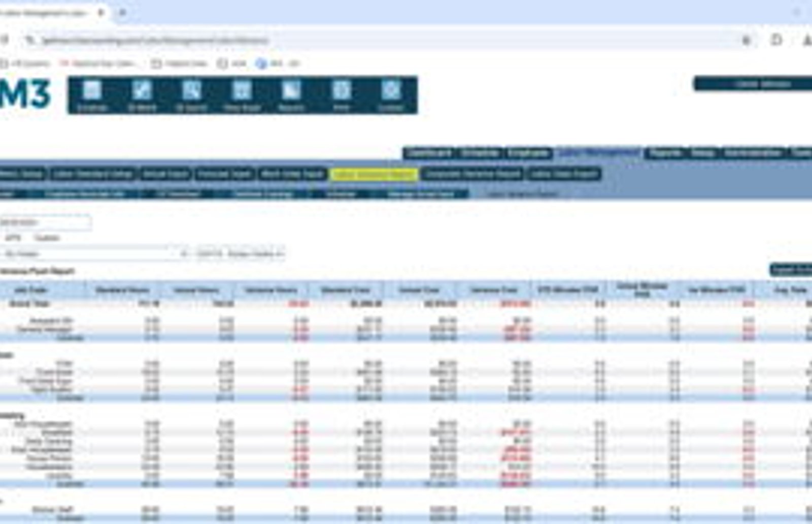Click the Actual Hours column header

[197, 290]
